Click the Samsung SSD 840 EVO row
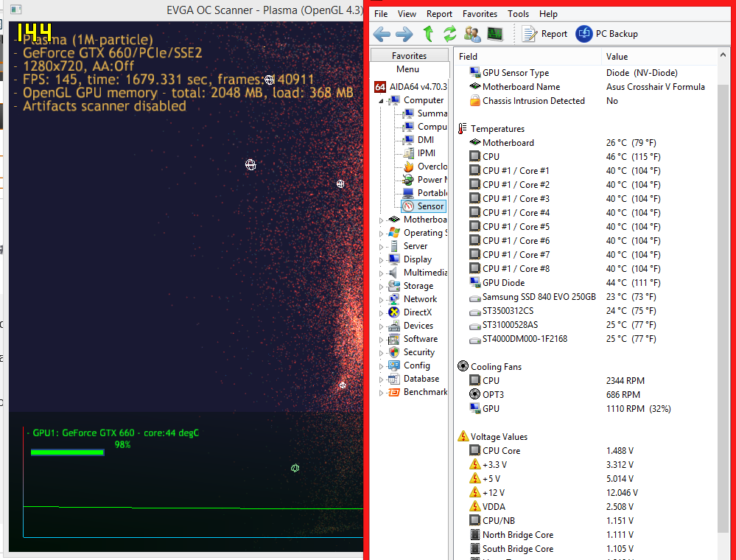This screenshot has height=560, width=736. click(x=585, y=297)
